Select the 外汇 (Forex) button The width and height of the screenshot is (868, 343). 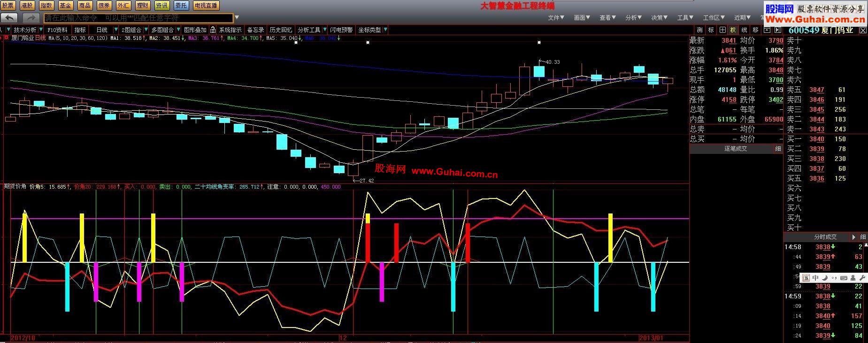tap(123, 6)
